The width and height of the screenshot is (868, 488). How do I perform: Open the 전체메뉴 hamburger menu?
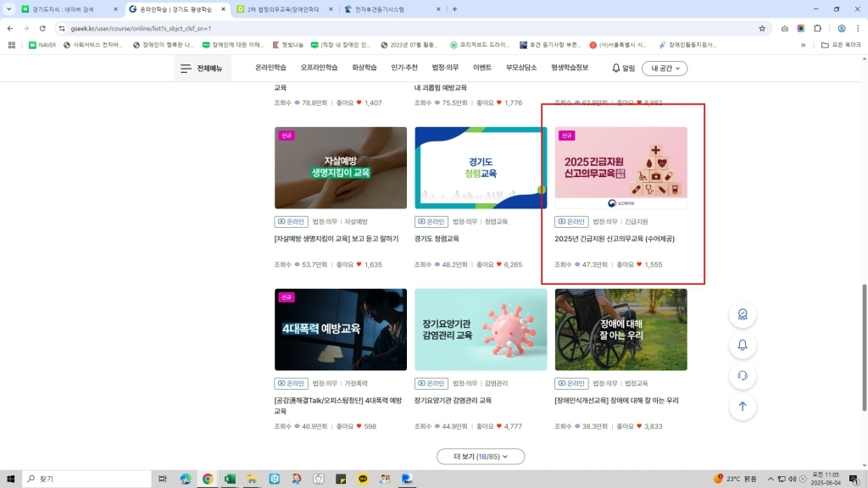[202, 68]
